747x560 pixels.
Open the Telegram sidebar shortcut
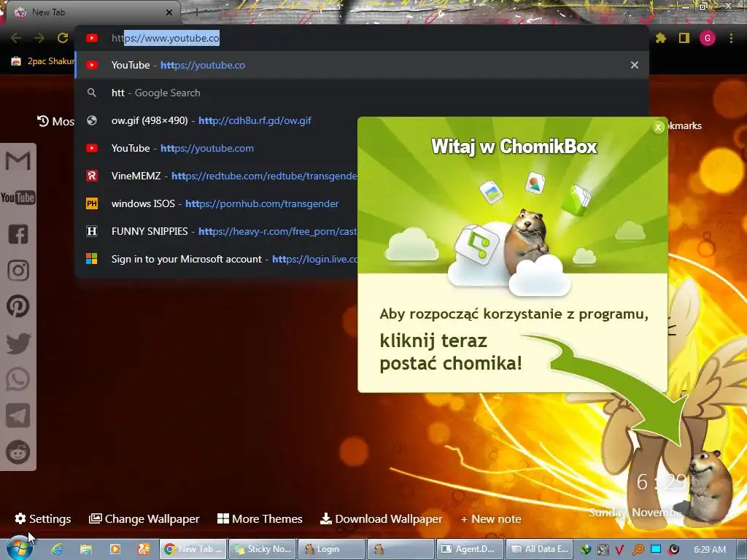pyautogui.click(x=18, y=416)
